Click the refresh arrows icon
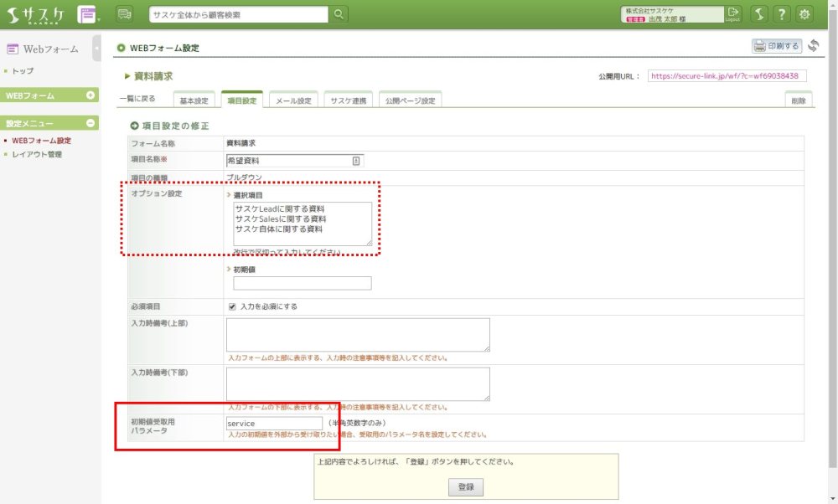 813,46
